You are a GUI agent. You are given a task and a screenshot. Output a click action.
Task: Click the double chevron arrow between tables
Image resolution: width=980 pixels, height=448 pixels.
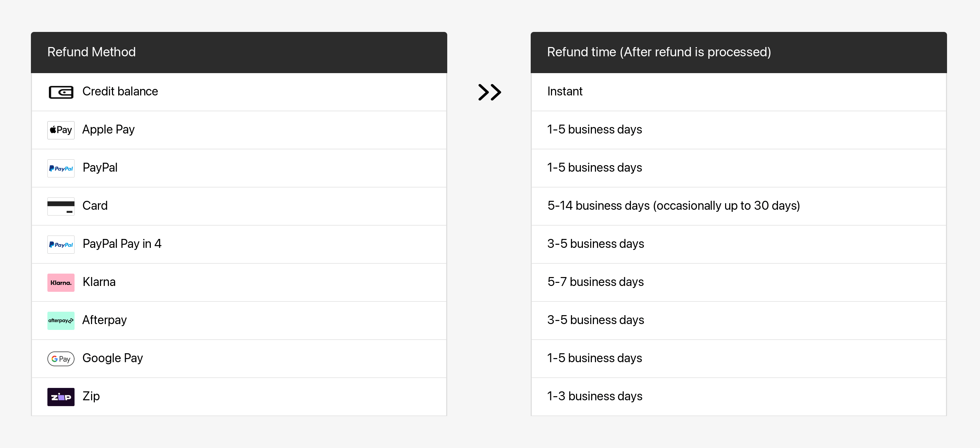pos(489,92)
